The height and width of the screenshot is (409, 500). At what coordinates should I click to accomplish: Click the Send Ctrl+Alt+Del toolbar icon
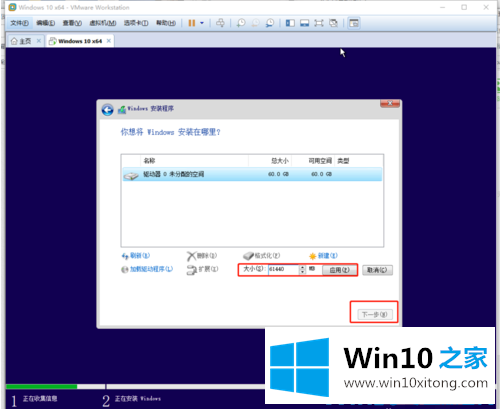coord(220,23)
